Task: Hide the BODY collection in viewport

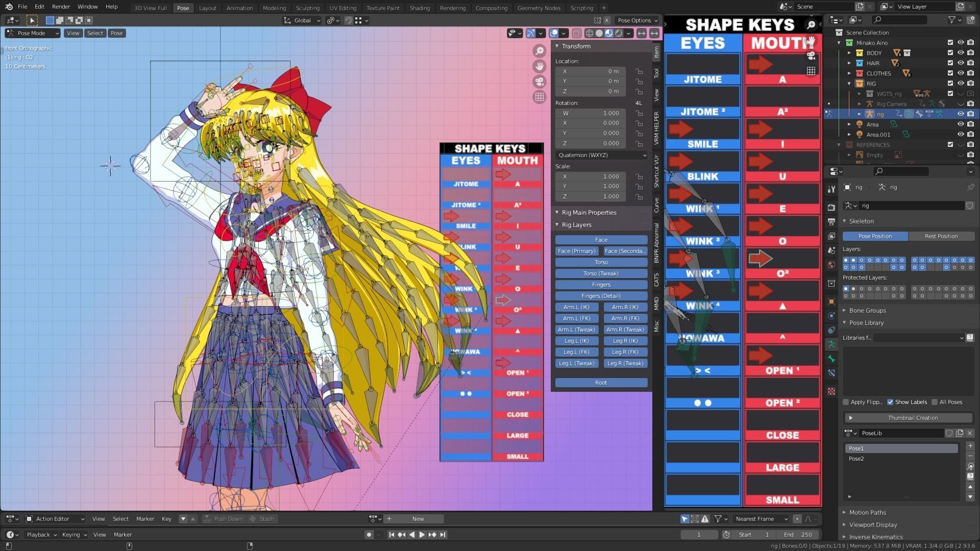Action: [961, 53]
